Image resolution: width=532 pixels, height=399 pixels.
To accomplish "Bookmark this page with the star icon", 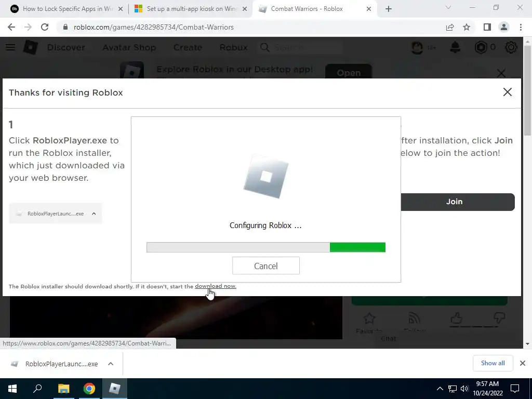I will (x=467, y=27).
